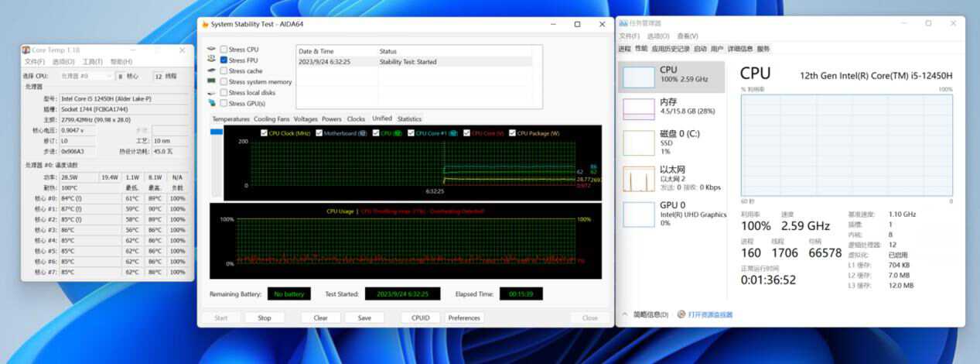Toggle the Motherboard graph checkbox
The image size is (980, 364).
(x=319, y=133)
